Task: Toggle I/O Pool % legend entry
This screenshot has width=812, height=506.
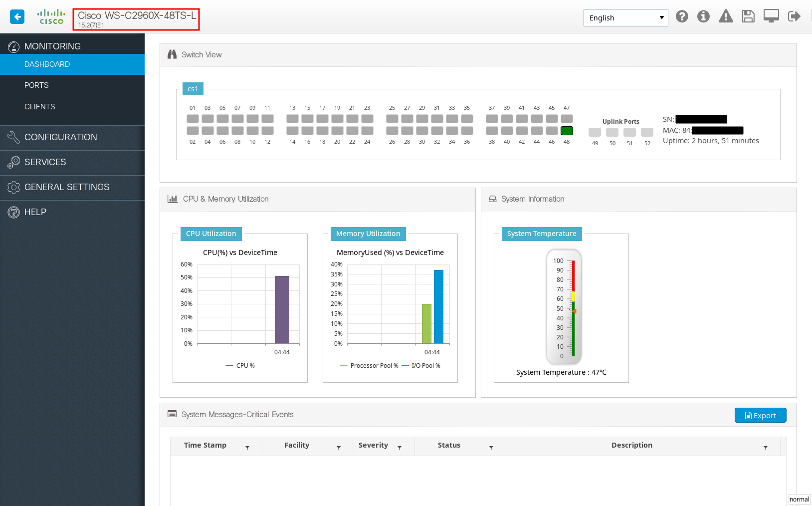Action: 421,366
